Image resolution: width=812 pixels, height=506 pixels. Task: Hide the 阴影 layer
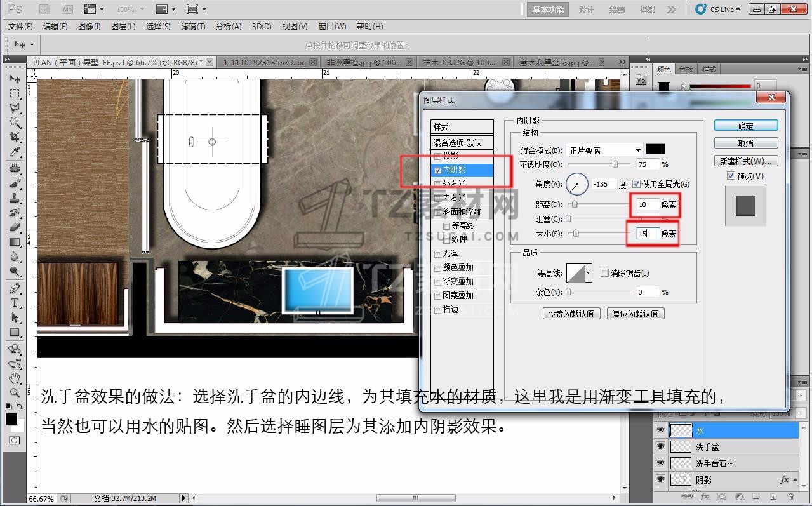tap(660, 480)
